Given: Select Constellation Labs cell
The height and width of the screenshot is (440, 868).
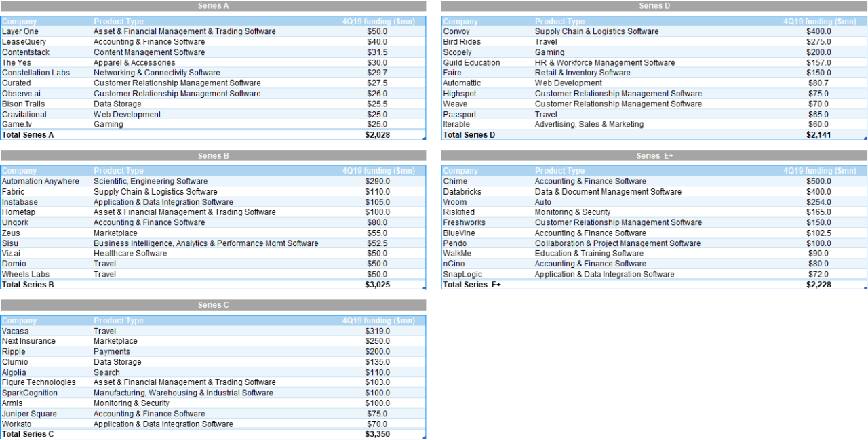Looking at the screenshot, I should point(36,73).
